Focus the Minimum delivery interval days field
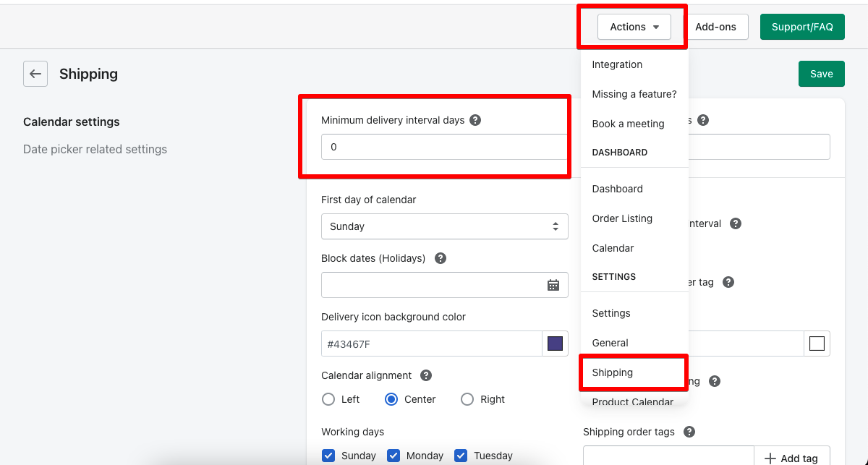Image resolution: width=868 pixels, height=465 pixels. point(444,147)
